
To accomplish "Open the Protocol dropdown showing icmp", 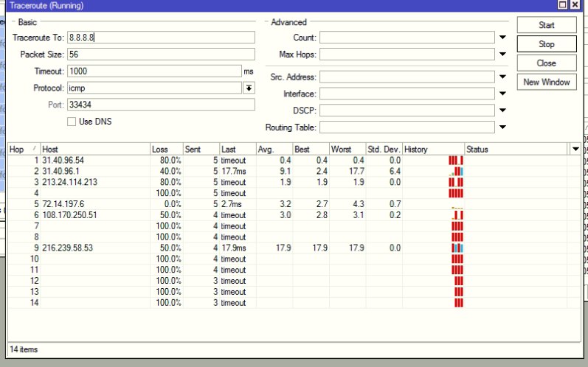I will coord(249,88).
